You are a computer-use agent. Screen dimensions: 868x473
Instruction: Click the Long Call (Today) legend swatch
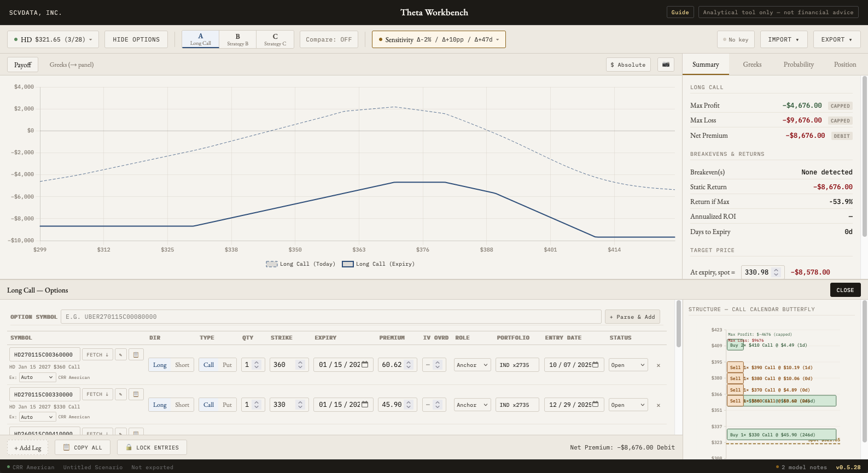pyautogui.click(x=272, y=264)
